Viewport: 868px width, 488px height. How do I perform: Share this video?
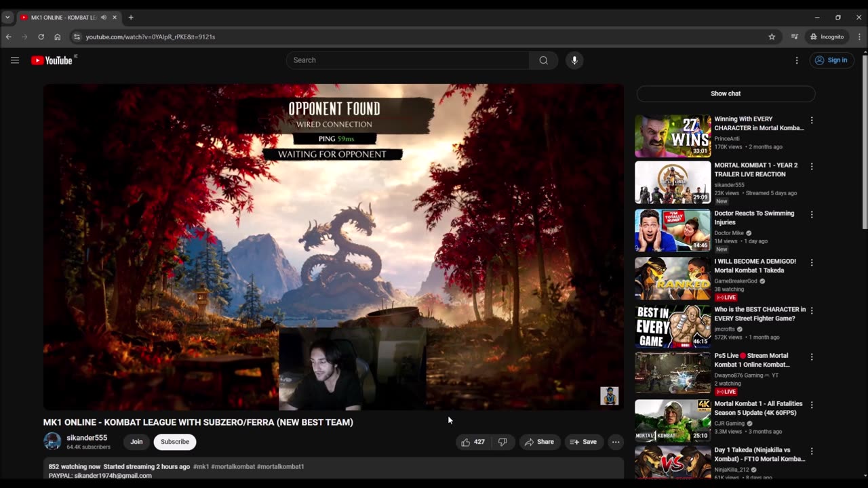[540, 442]
